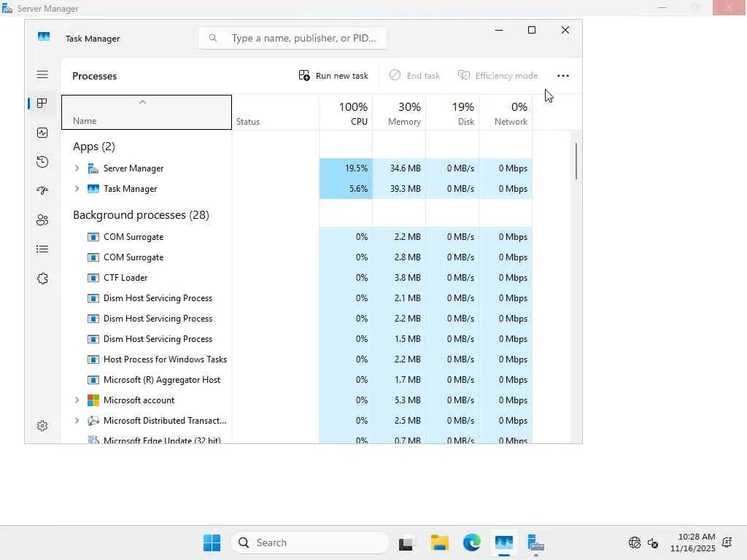
Task: Open the Services sidebar icon
Action: [x=42, y=279]
